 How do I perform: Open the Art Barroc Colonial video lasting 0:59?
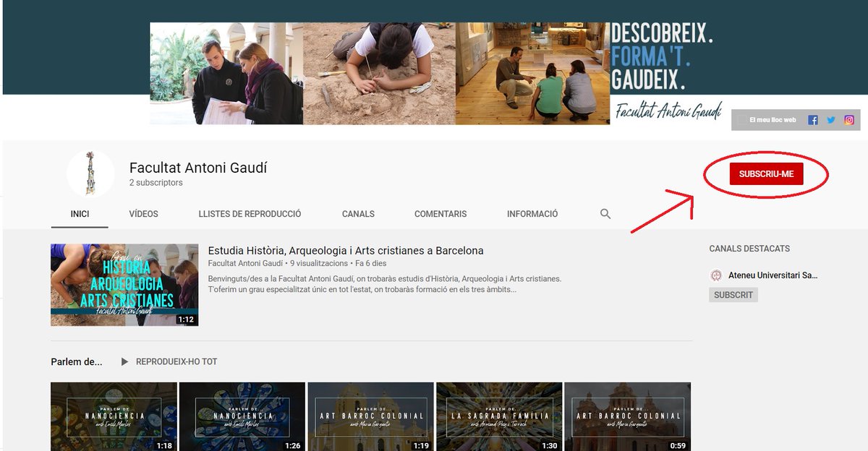[628, 416]
